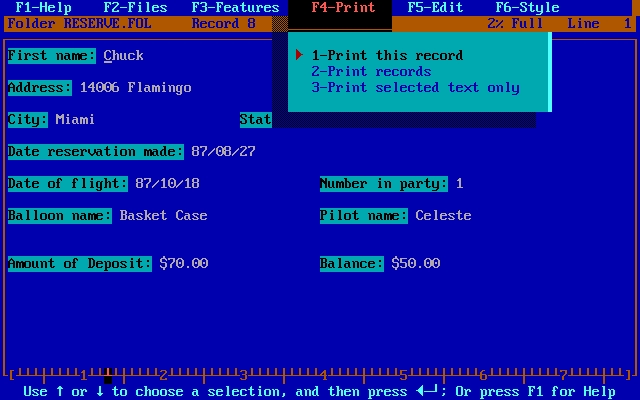This screenshot has width=640, height=400.
Task: Open the F6-Style menu
Action: [x=527, y=8]
